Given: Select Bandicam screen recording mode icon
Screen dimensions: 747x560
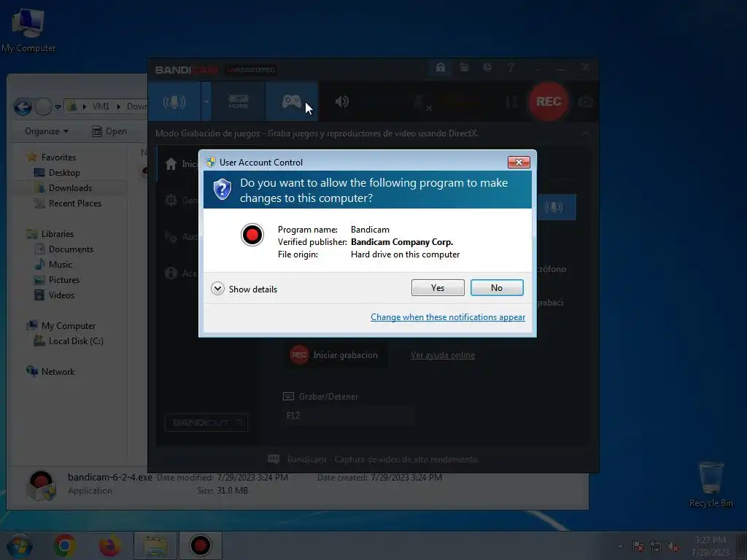Looking at the screenshot, I should (174, 101).
